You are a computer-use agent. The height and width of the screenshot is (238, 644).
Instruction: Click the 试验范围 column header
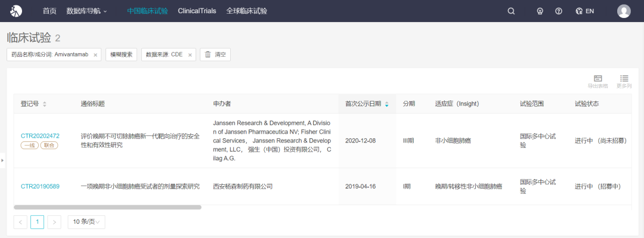click(532, 104)
